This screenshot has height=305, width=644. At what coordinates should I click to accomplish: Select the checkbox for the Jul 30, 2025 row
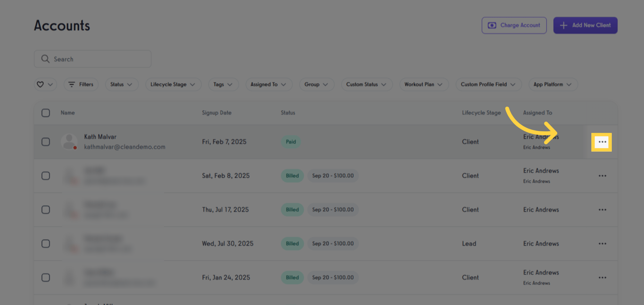[x=46, y=243]
